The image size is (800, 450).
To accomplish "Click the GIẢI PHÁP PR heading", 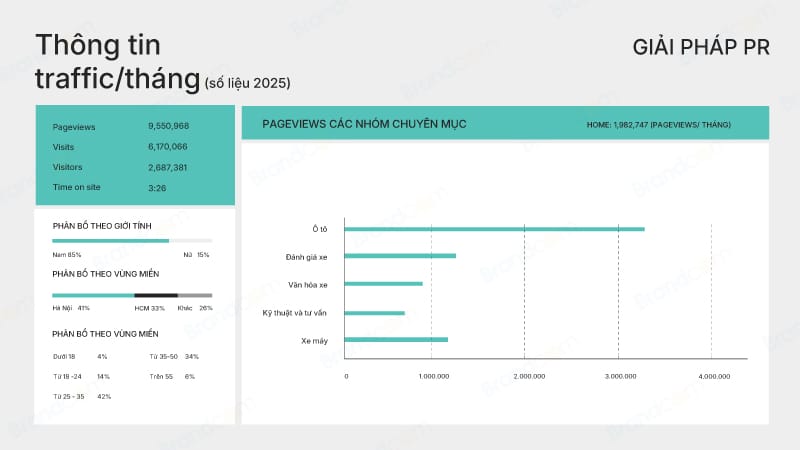I will (701, 49).
